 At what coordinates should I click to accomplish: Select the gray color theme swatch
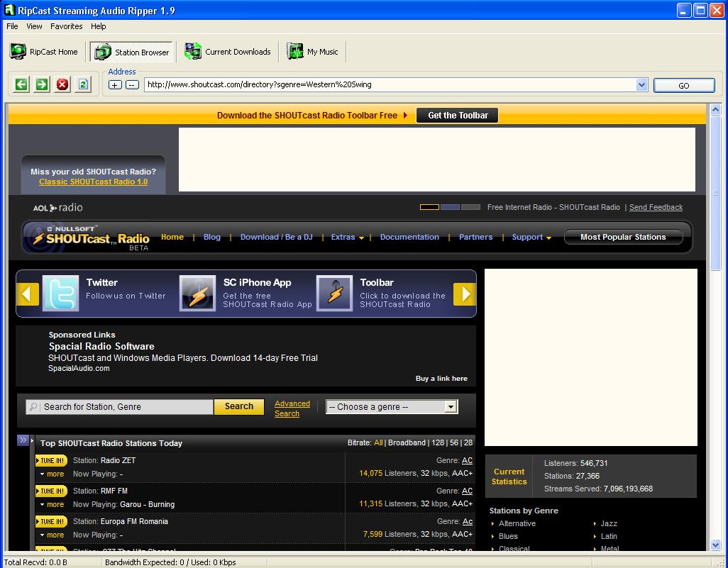(x=470, y=207)
